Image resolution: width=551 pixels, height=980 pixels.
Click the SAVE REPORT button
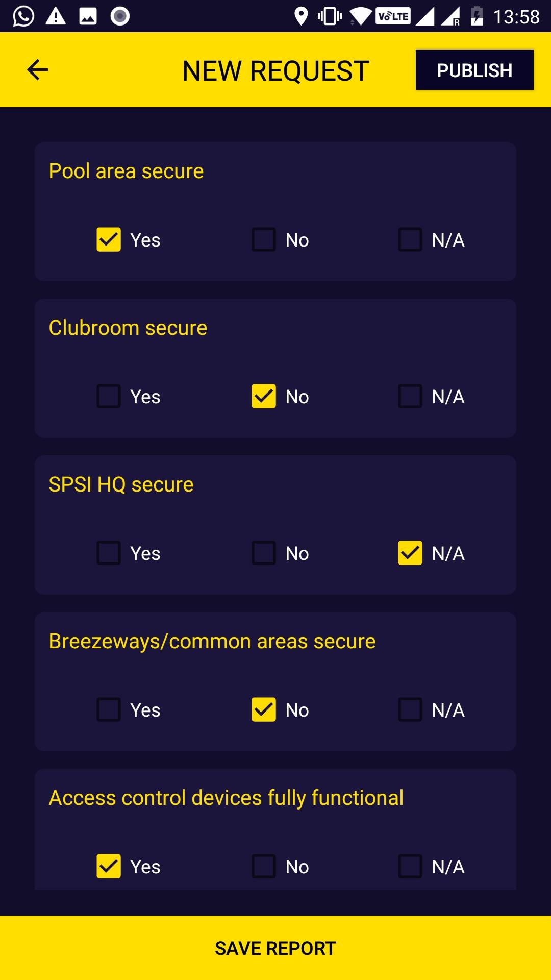coord(275,948)
